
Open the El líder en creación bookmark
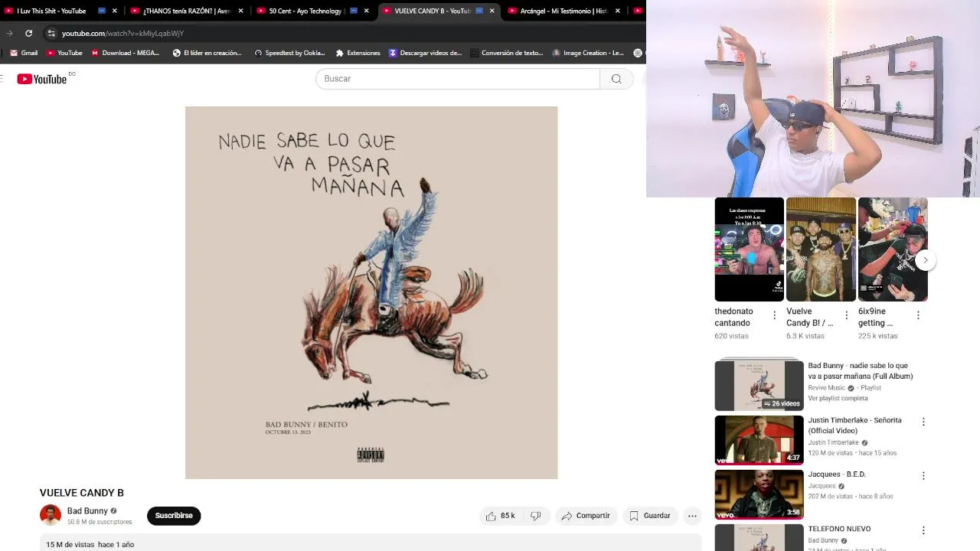pyautogui.click(x=207, y=53)
